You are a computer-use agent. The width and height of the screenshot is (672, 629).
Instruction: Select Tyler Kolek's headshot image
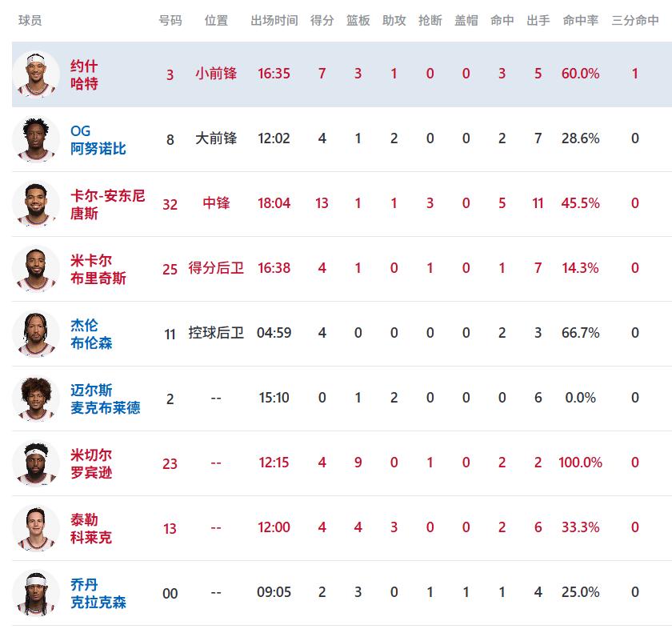[36, 528]
